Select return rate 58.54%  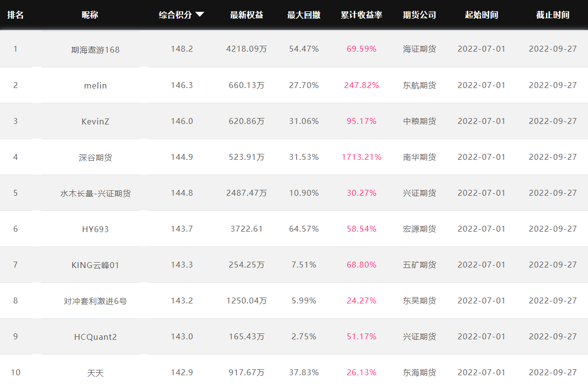point(362,229)
